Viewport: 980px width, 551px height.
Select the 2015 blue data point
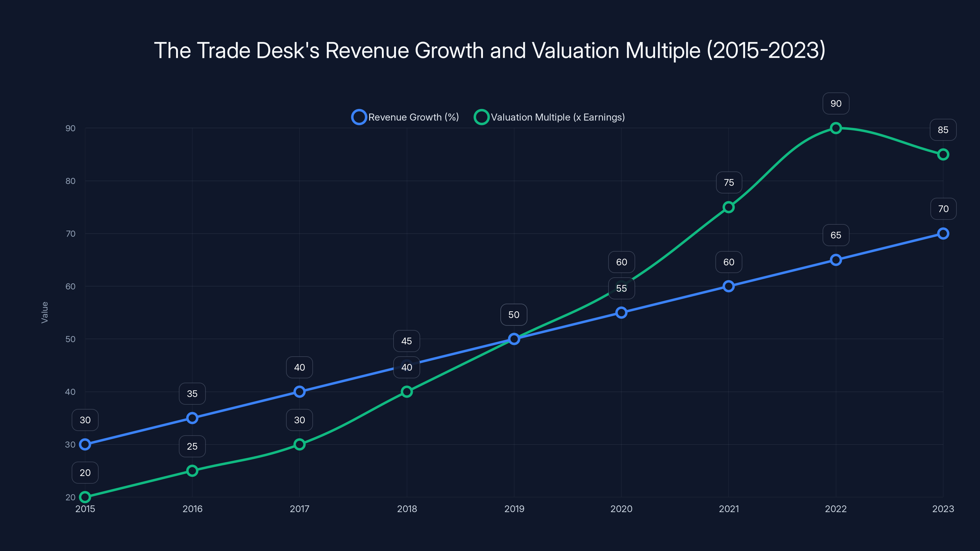click(85, 444)
